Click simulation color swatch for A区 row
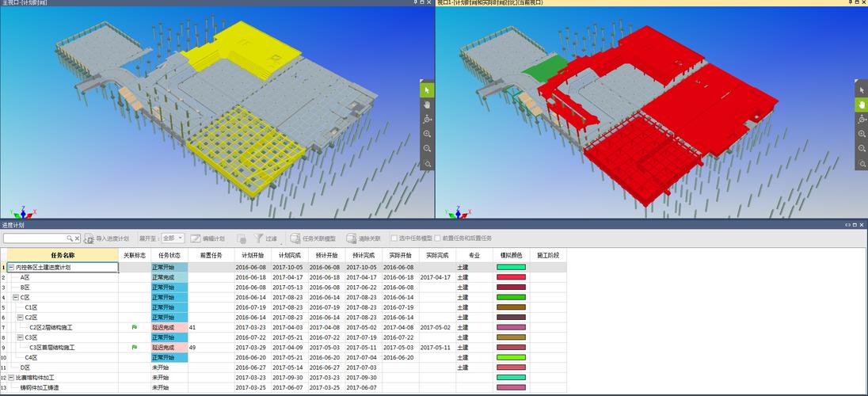Viewport: 868px width, 396px height. (x=511, y=277)
